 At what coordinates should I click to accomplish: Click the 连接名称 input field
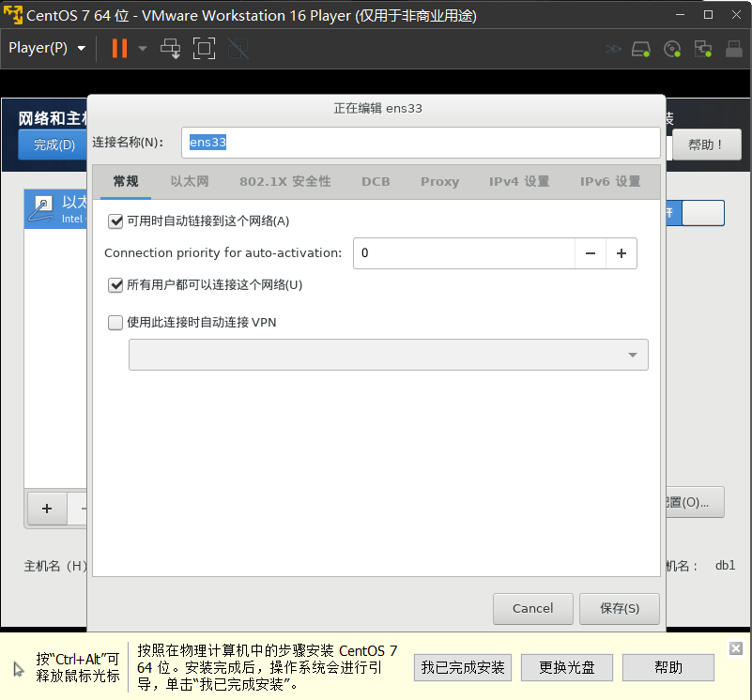421,143
